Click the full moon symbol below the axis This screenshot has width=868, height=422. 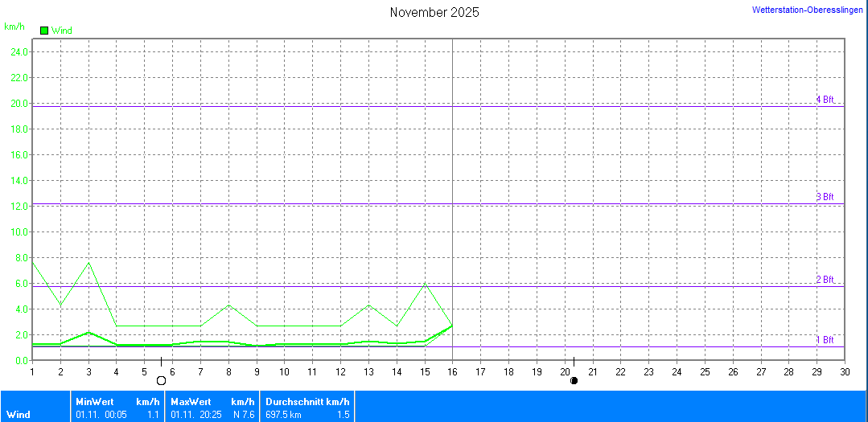click(161, 380)
